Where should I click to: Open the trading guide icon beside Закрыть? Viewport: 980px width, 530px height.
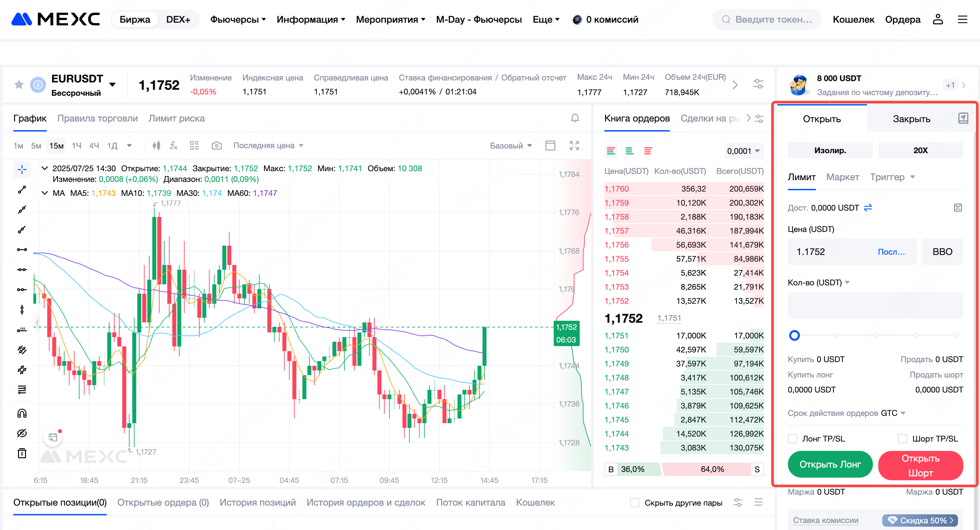(963, 118)
